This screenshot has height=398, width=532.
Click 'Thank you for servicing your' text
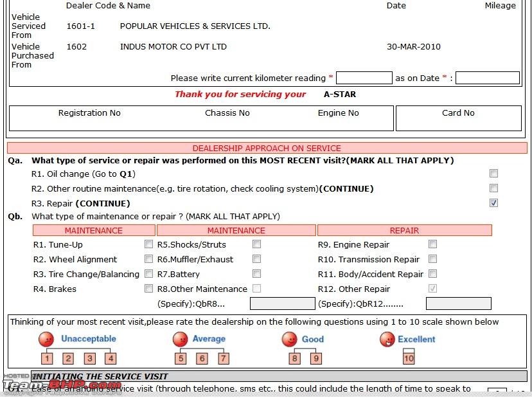pyautogui.click(x=240, y=95)
